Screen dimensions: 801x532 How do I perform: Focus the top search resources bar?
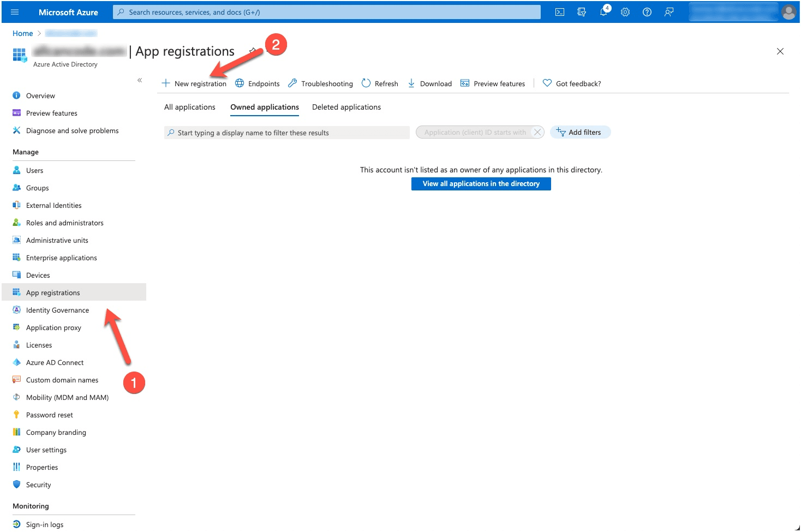[x=327, y=12]
